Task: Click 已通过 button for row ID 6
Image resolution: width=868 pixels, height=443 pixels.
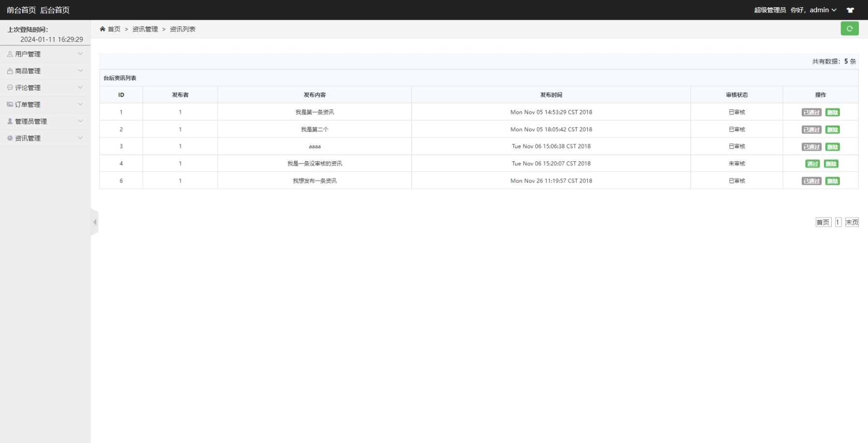Action: pos(811,181)
